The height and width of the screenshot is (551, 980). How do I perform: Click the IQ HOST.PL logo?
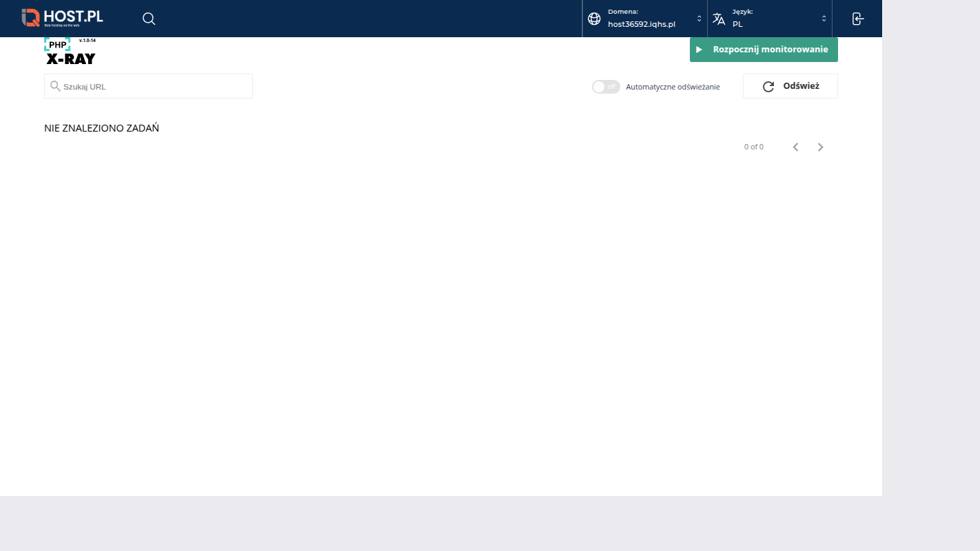[x=62, y=18]
